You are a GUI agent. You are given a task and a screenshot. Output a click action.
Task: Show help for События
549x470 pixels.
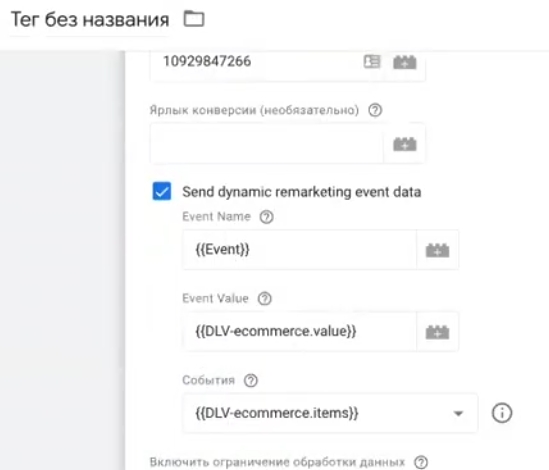click(251, 380)
